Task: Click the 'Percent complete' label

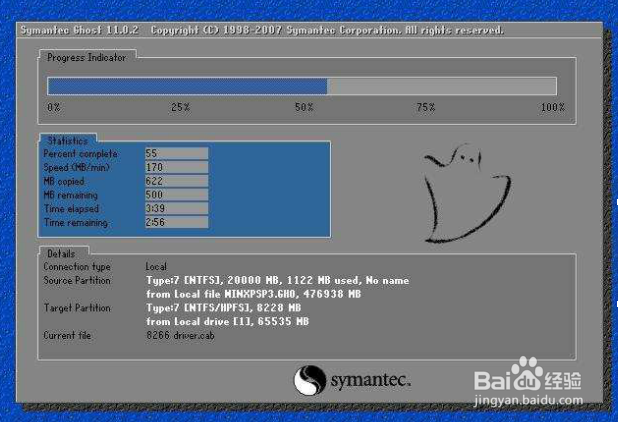Action: (80, 154)
